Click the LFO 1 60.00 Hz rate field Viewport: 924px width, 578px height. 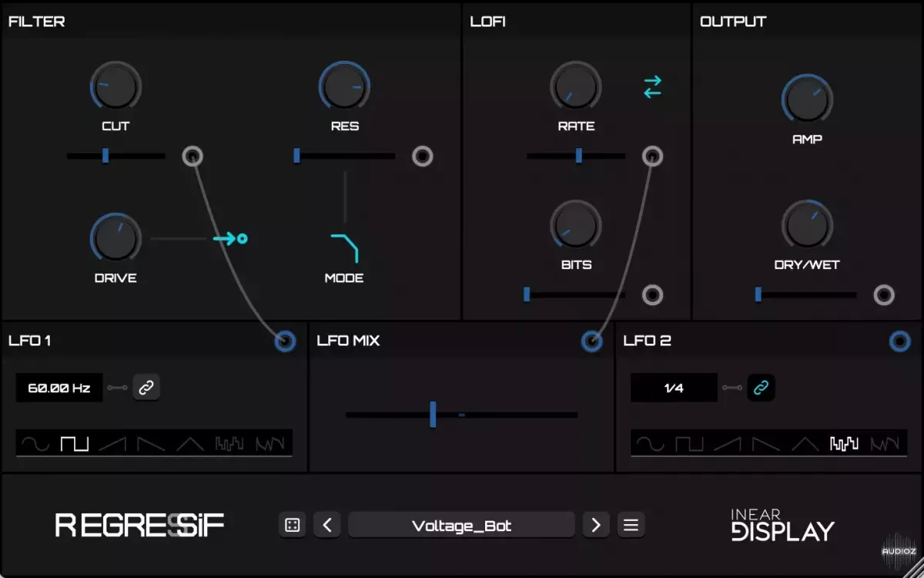point(59,388)
